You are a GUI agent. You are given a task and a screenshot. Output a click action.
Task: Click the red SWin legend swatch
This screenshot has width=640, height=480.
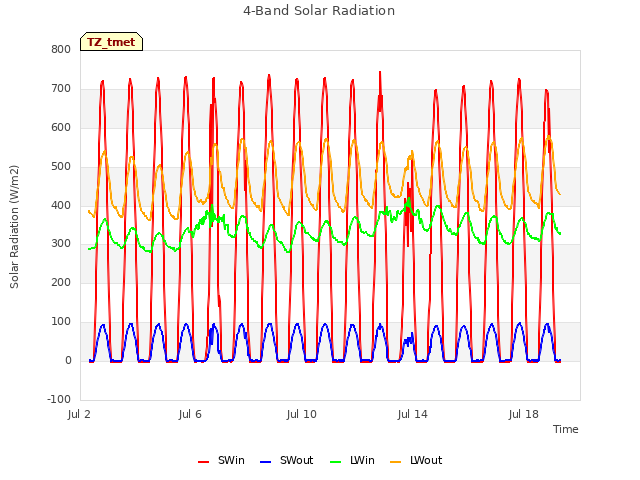pos(204,462)
